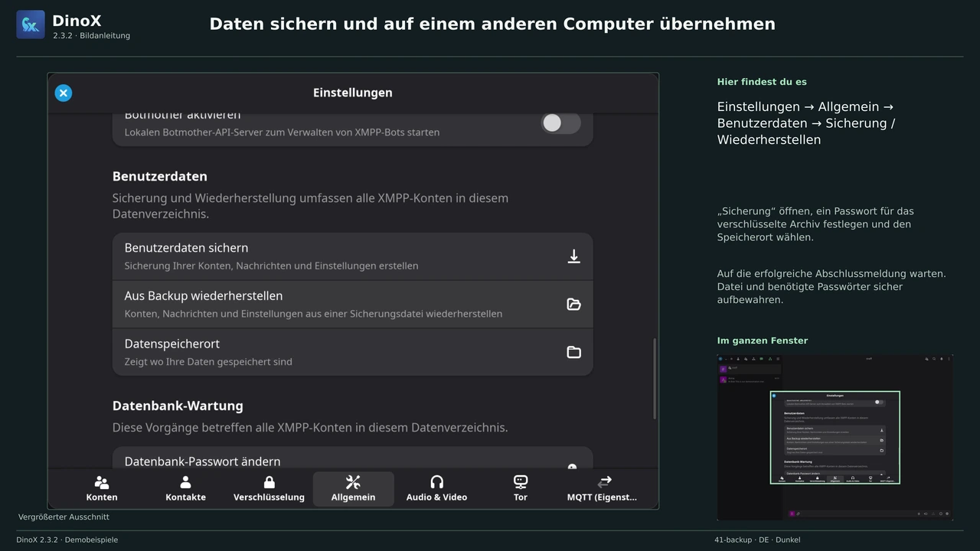Image resolution: width=980 pixels, height=551 pixels.
Task: Click the folder icon beside Datenspeicherort
Action: 573,352
